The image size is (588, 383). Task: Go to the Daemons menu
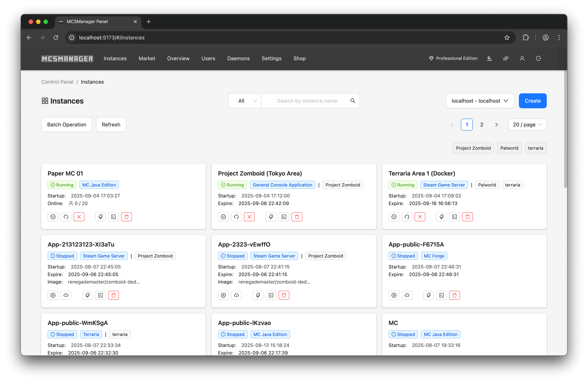pos(238,58)
